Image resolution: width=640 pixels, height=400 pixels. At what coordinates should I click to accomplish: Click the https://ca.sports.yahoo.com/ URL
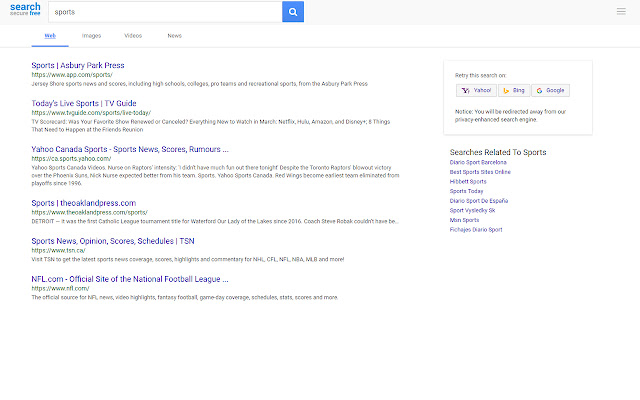coord(71,159)
